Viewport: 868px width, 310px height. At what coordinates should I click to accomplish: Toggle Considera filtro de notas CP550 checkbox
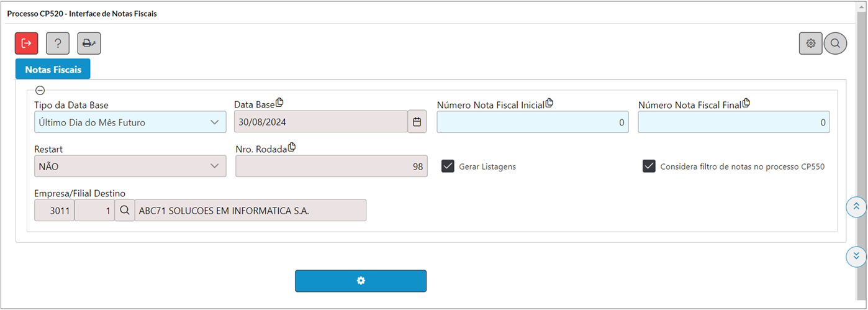[649, 166]
